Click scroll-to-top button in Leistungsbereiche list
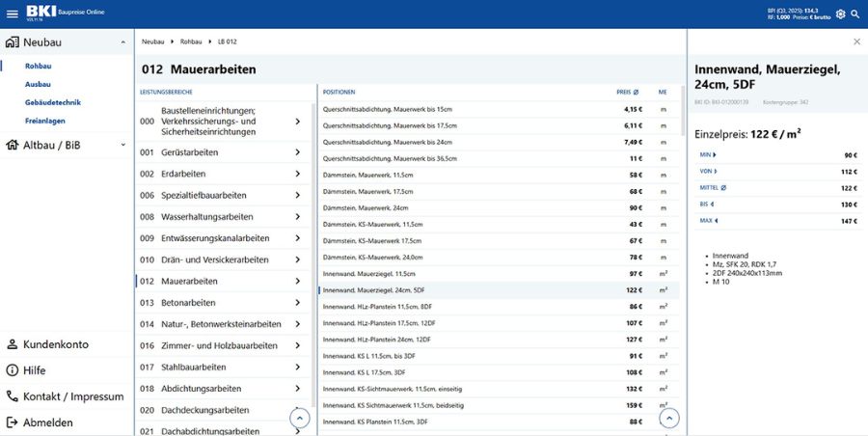The image size is (868, 436). tap(300, 419)
